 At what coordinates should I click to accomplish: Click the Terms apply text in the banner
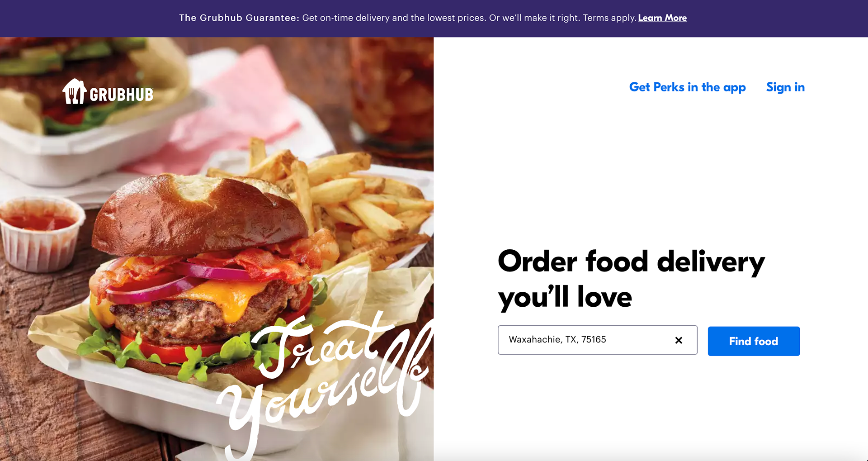point(609,18)
